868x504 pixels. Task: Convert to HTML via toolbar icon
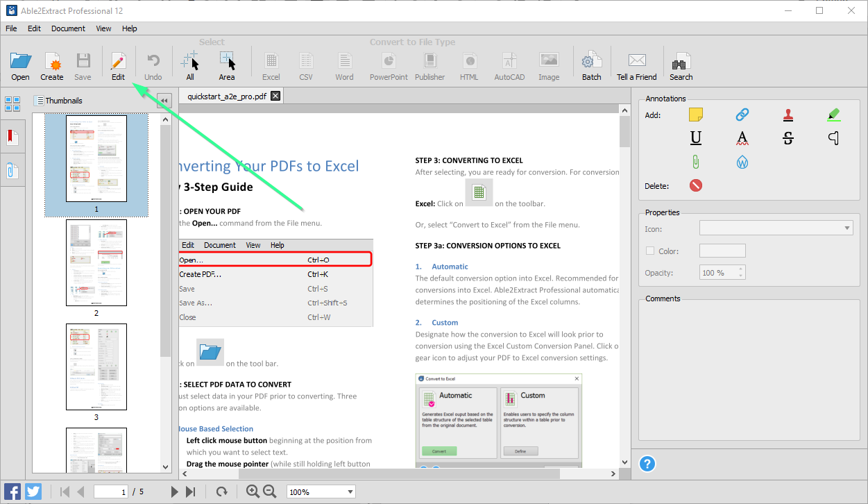click(470, 61)
